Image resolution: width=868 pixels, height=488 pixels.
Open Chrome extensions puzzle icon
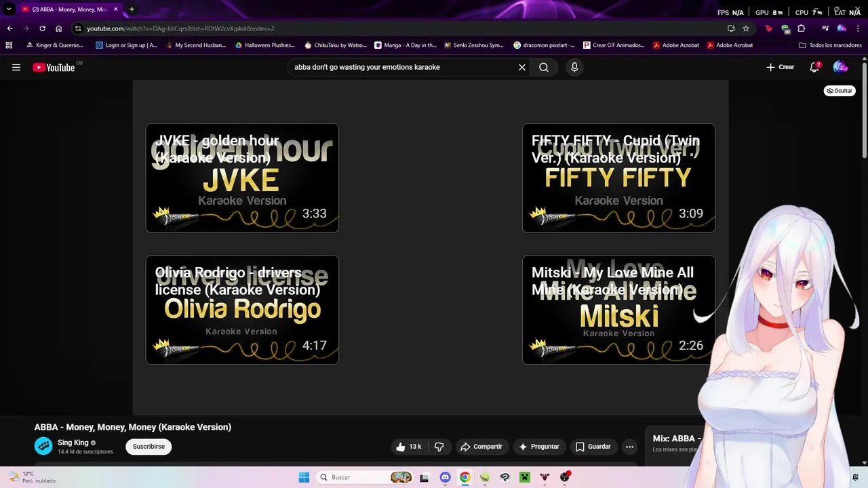(x=802, y=28)
